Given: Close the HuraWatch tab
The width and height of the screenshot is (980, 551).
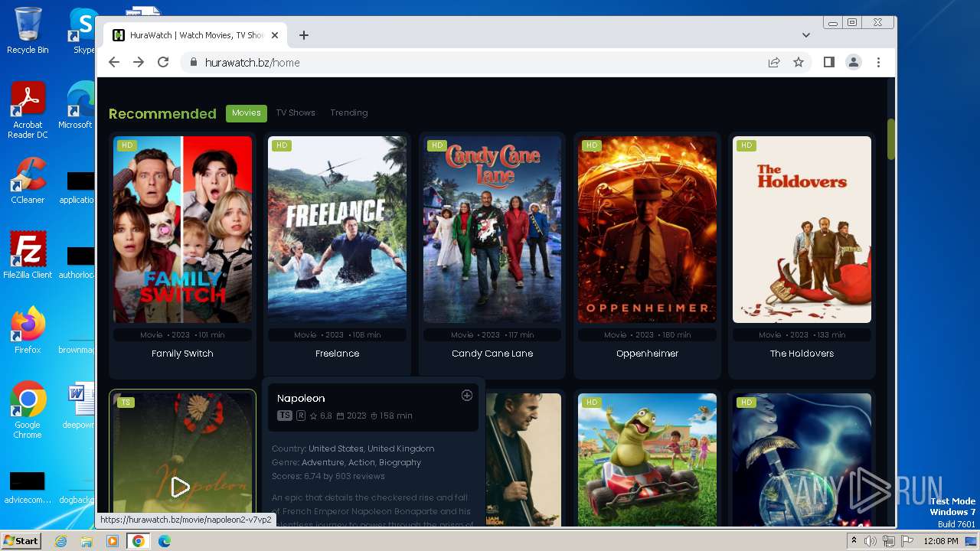Looking at the screenshot, I should click(x=275, y=35).
